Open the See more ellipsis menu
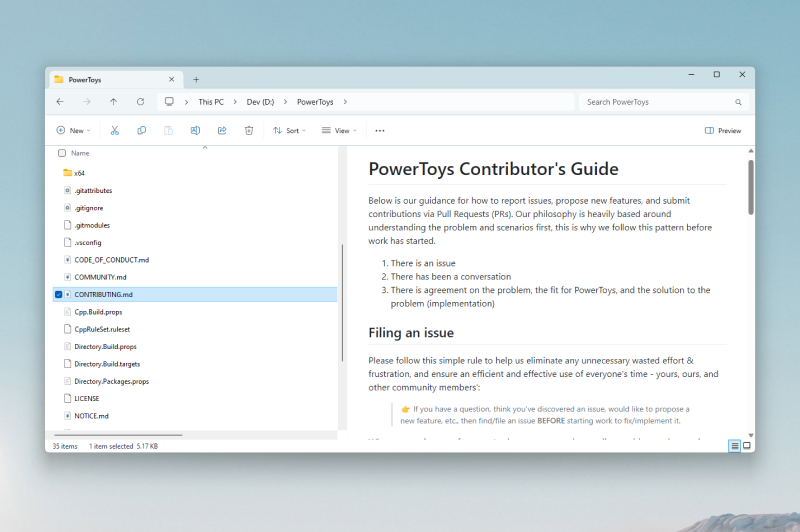 380,130
